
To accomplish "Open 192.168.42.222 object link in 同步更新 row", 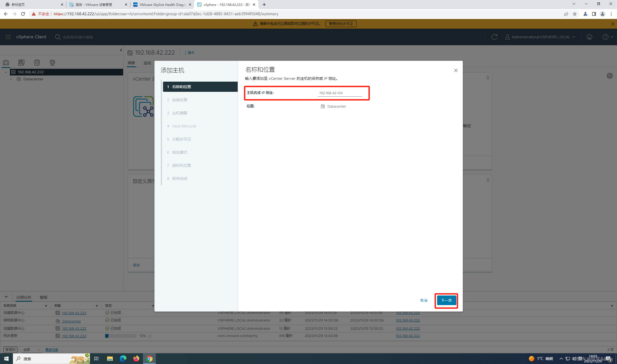I will 74,336.
